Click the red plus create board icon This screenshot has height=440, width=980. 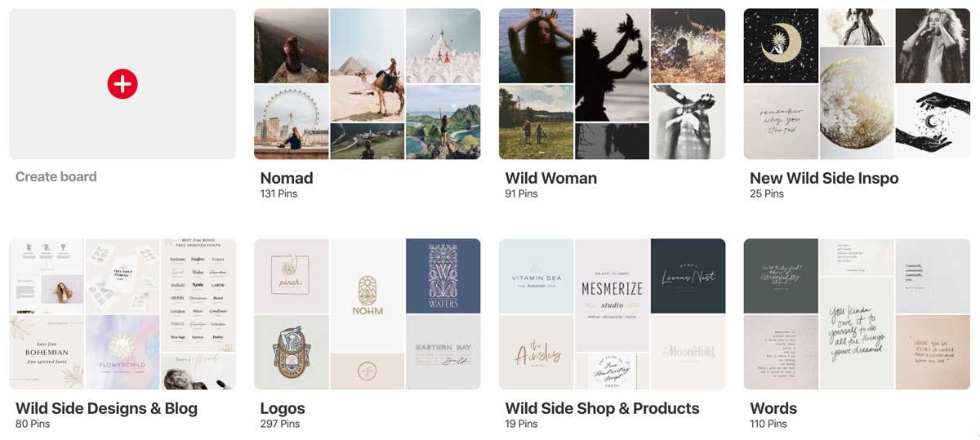click(x=122, y=83)
